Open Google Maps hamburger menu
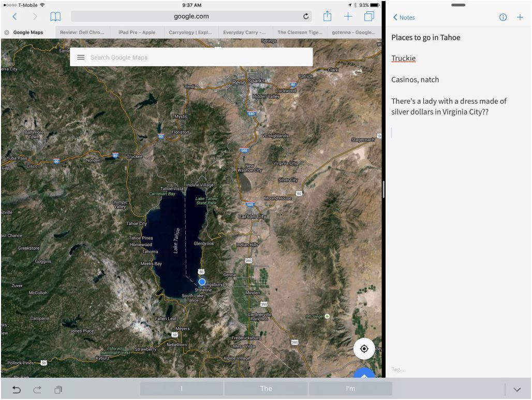The image size is (532, 400). click(81, 58)
